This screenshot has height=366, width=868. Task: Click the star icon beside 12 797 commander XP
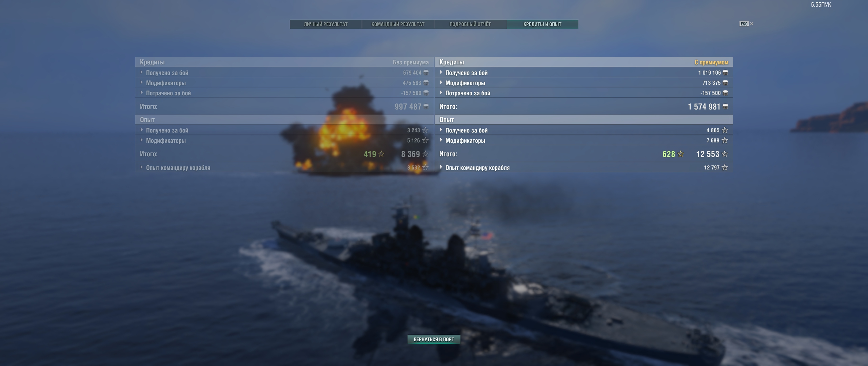click(x=725, y=167)
